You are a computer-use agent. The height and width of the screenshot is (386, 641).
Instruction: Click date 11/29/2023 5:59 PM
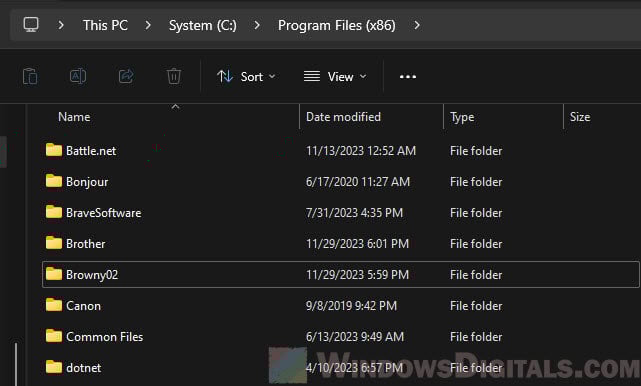coord(358,275)
